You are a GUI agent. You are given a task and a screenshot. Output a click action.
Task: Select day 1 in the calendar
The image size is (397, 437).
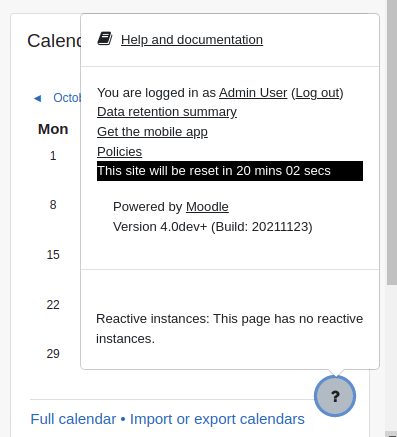[x=53, y=156]
